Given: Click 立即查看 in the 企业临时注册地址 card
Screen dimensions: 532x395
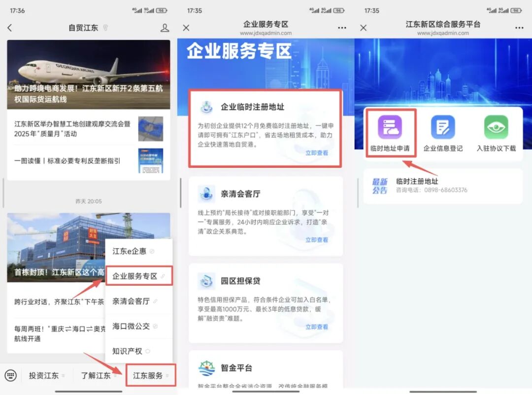Looking at the screenshot, I should 316,153.
